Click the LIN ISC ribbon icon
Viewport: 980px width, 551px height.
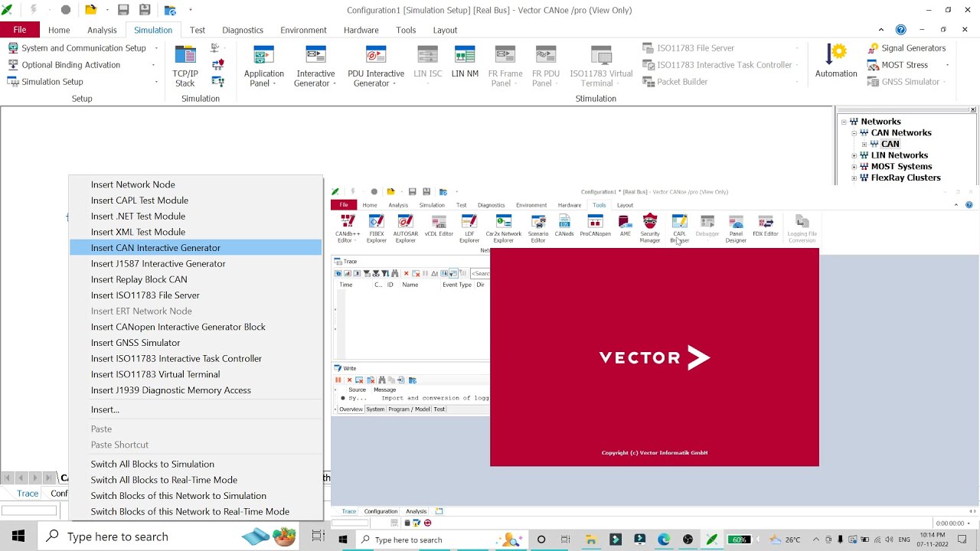coord(427,56)
